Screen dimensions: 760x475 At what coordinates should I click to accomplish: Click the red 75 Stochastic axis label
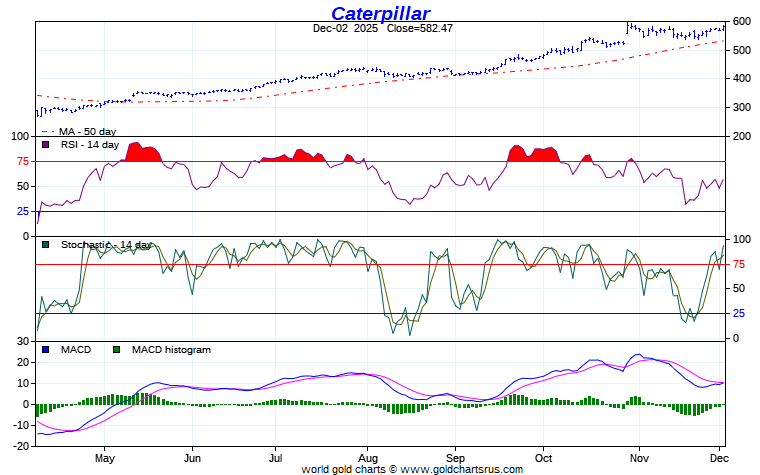[739, 264]
